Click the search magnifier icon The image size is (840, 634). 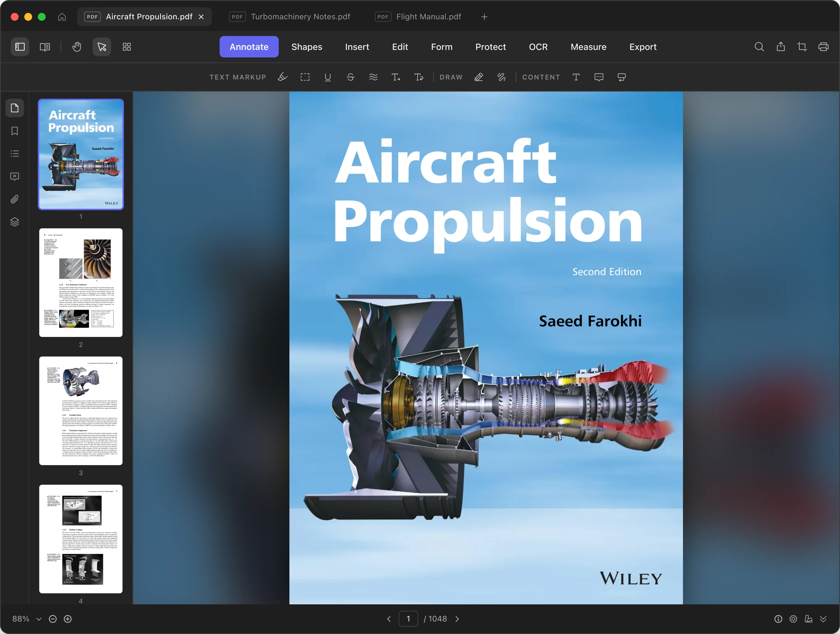(759, 47)
